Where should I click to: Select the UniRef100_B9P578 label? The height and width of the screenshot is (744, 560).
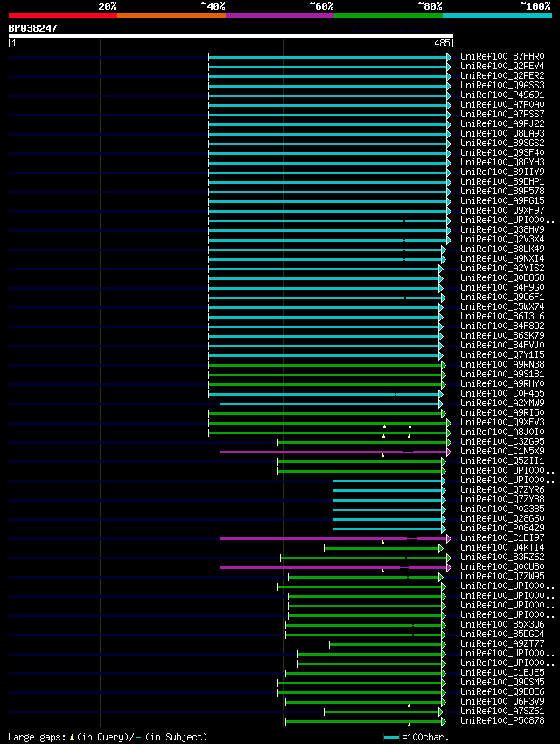pyautogui.click(x=502, y=191)
